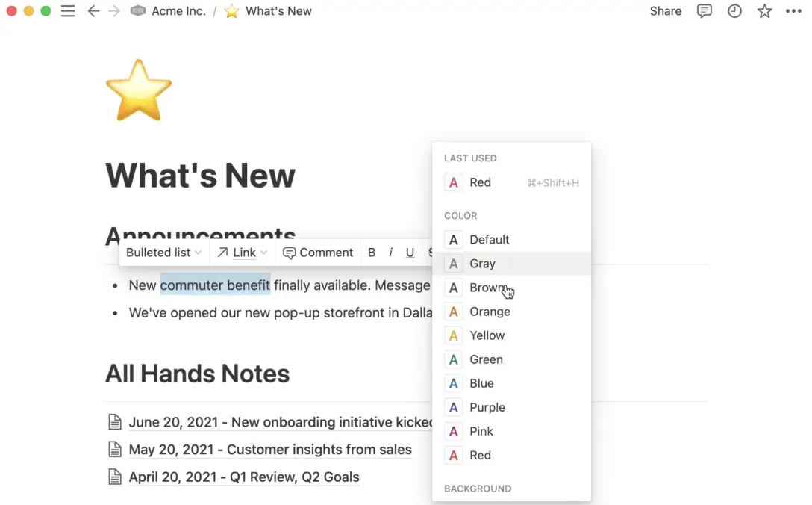Click the What's New page title
812x505 pixels.
[x=201, y=176]
